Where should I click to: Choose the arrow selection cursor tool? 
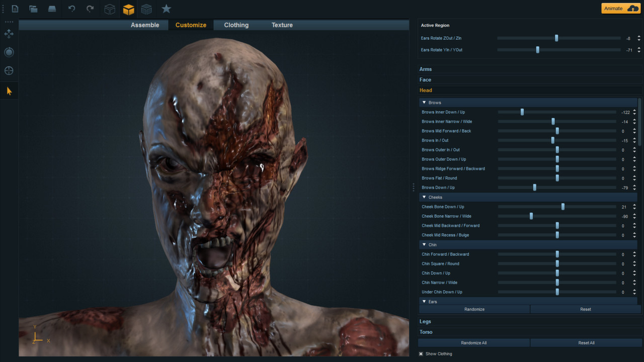tap(9, 90)
